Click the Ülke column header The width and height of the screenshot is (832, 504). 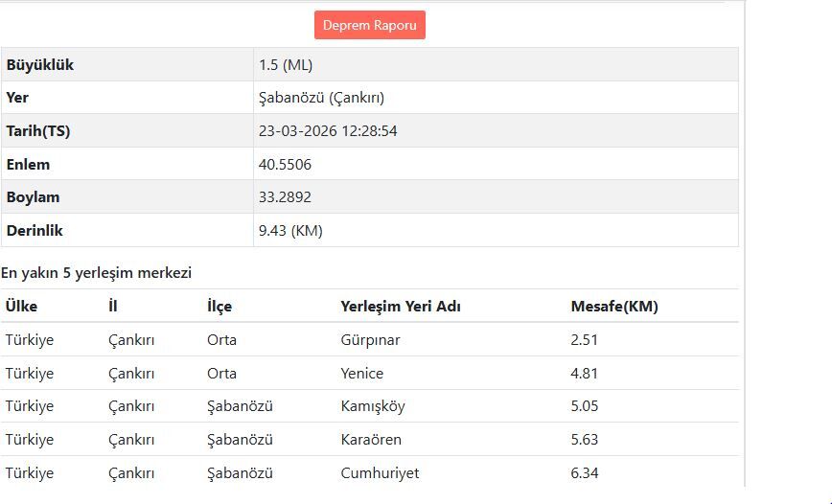(21, 307)
